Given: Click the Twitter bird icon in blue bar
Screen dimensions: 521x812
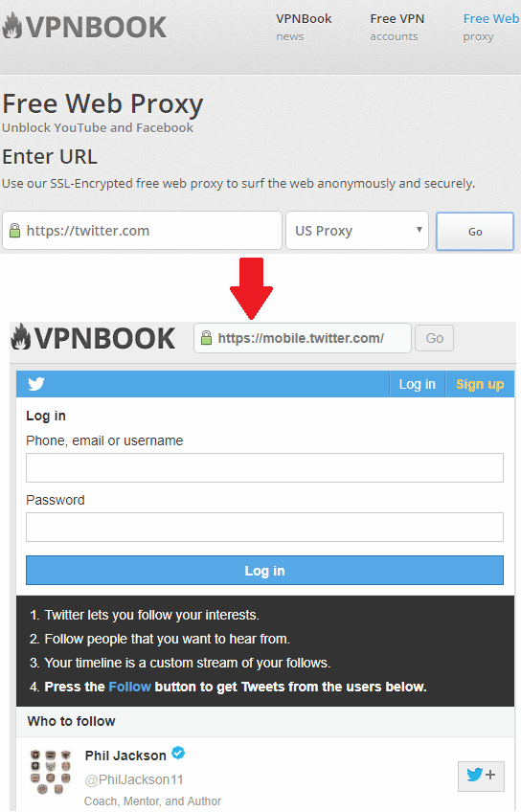Looking at the screenshot, I should click(x=36, y=384).
